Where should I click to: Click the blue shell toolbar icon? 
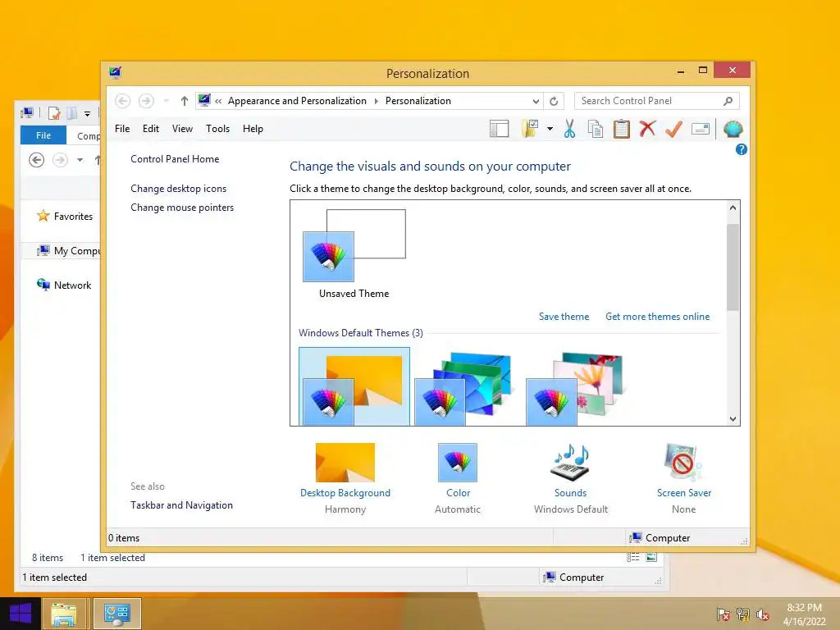click(x=733, y=129)
